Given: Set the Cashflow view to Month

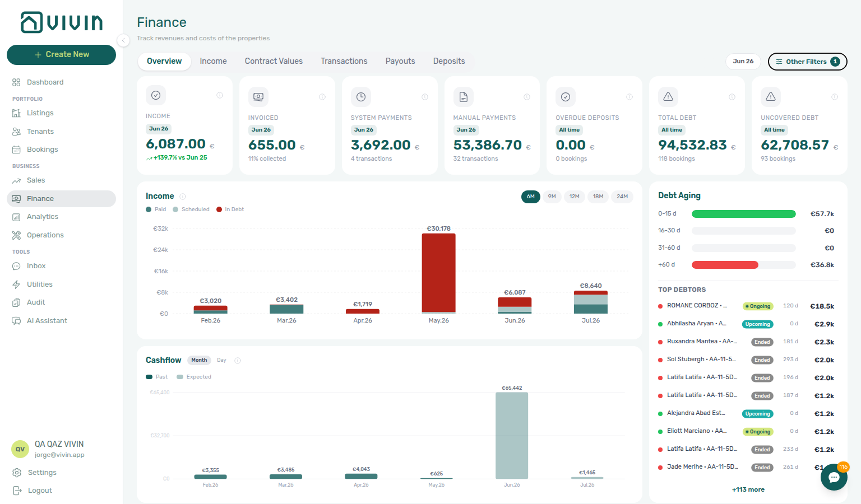Looking at the screenshot, I should tap(199, 360).
